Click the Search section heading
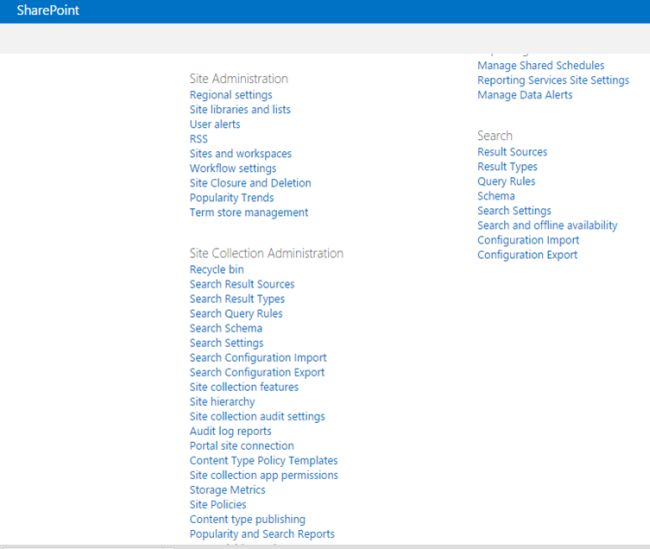 pyautogui.click(x=495, y=136)
